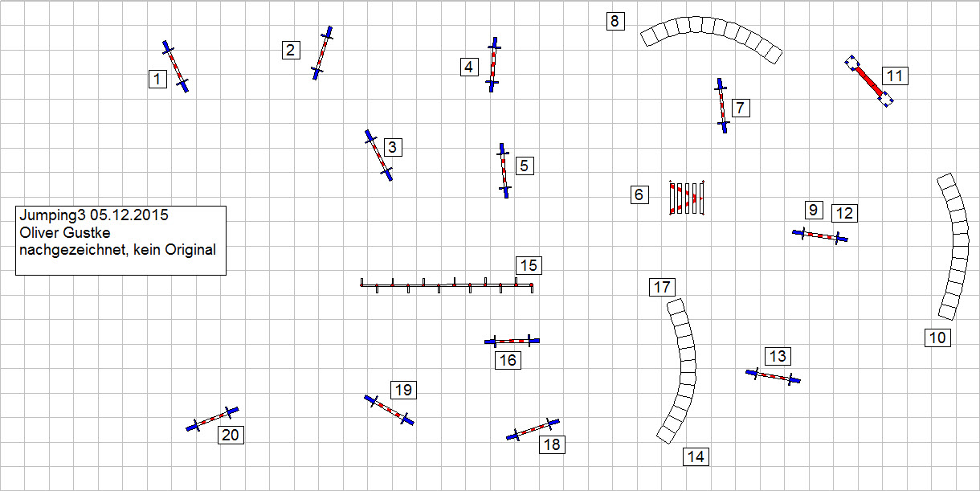Click the jump hurdle beside label 2
The width and height of the screenshot is (980, 491).
click(x=322, y=52)
